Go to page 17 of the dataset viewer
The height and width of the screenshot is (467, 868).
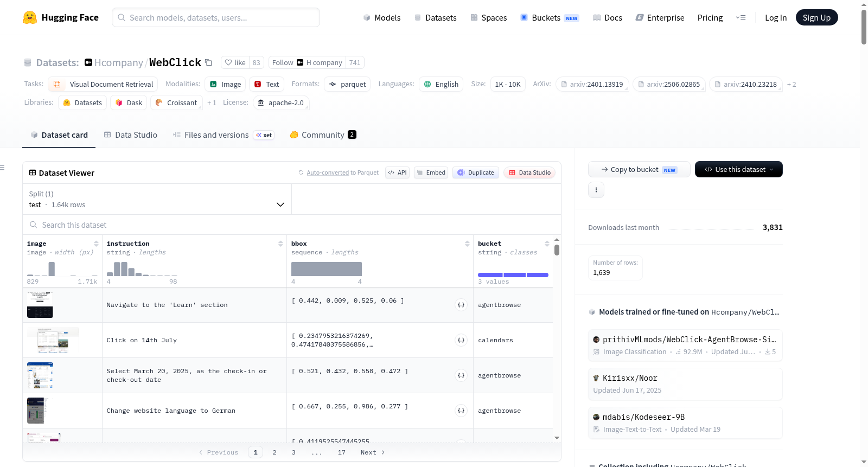point(341,452)
